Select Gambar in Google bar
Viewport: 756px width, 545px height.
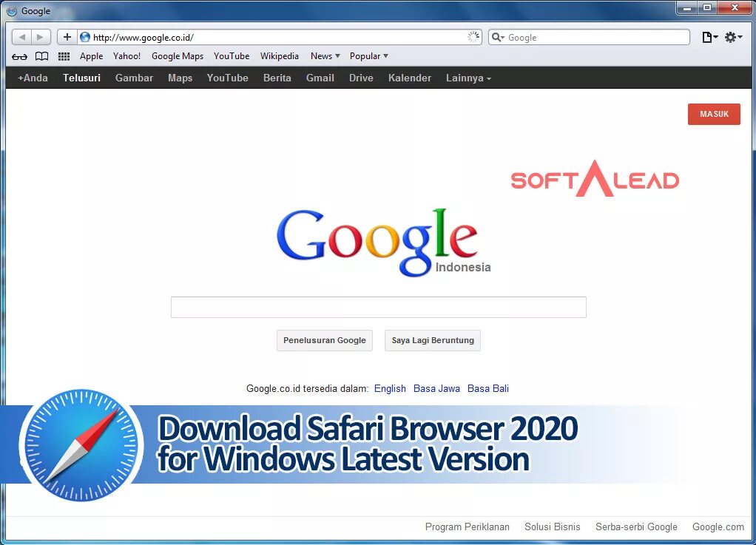click(x=134, y=78)
